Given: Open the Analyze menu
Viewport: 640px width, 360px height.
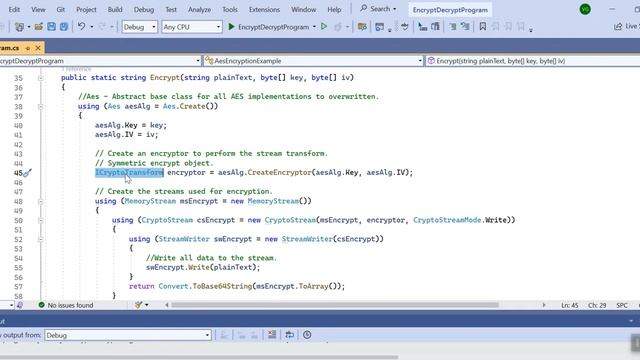Looking at the screenshot, I should click(x=200, y=9).
